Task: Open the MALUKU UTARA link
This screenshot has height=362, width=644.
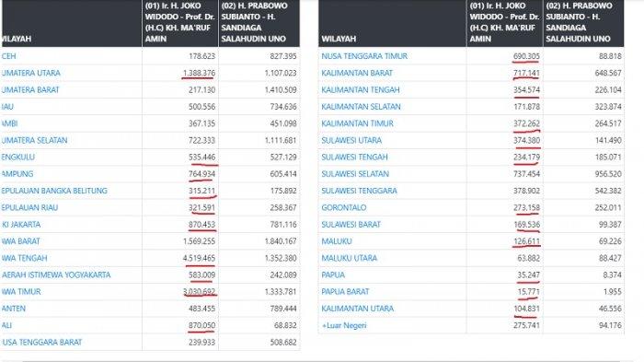Action: click(349, 258)
